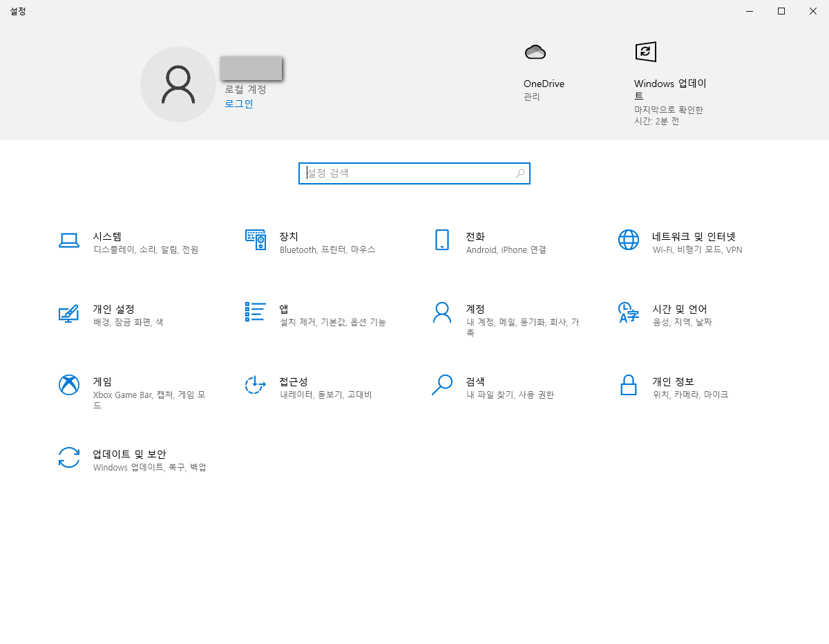The height and width of the screenshot is (644, 829).
Task: Select the 접근성 category title
Action: pyautogui.click(x=294, y=381)
